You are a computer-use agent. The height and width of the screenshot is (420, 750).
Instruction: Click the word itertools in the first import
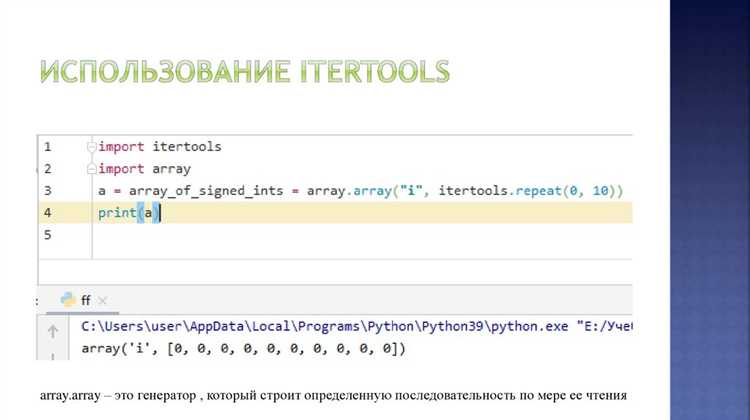(x=187, y=147)
